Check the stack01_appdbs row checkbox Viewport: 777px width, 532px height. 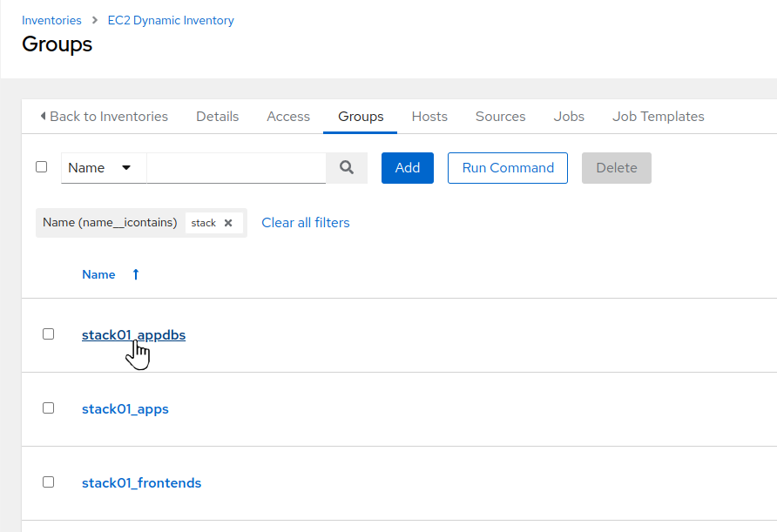point(48,334)
